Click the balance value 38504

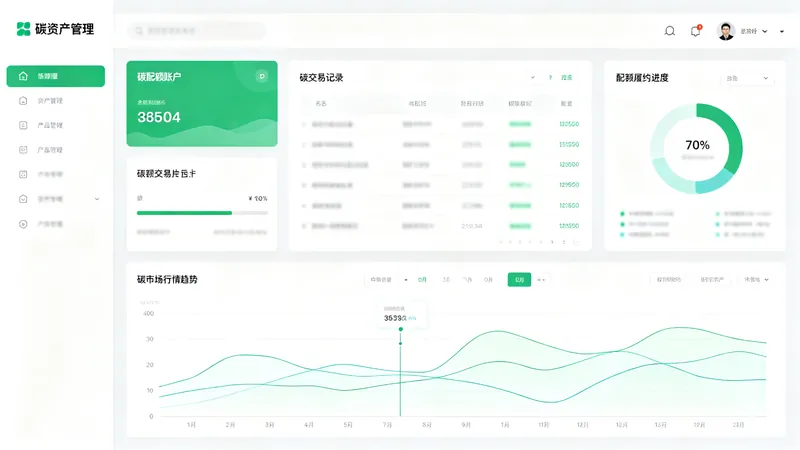[159, 117]
